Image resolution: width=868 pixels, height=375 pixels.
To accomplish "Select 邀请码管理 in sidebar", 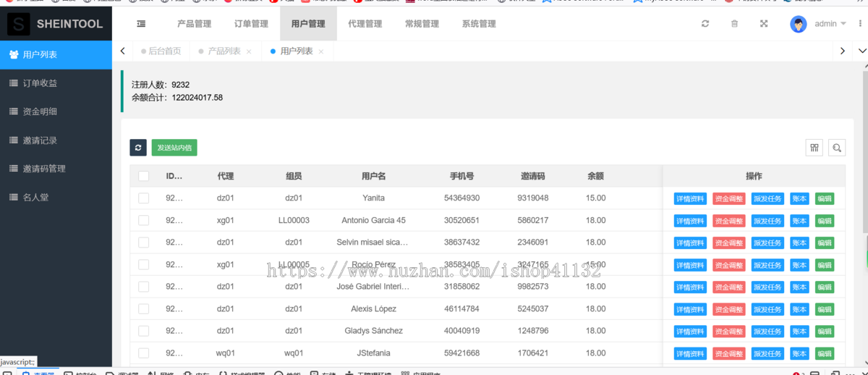I will pyautogui.click(x=56, y=169).
